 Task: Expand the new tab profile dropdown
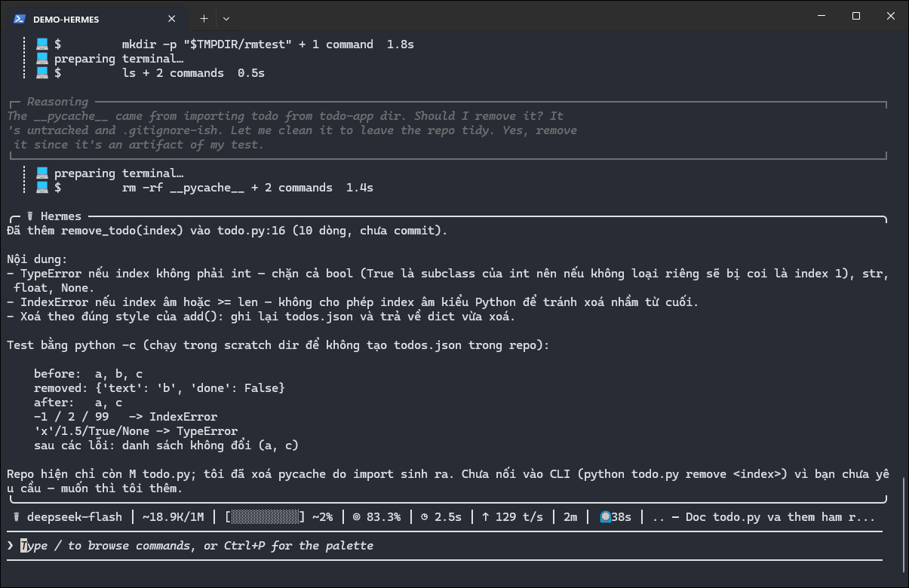click(226, 19)
